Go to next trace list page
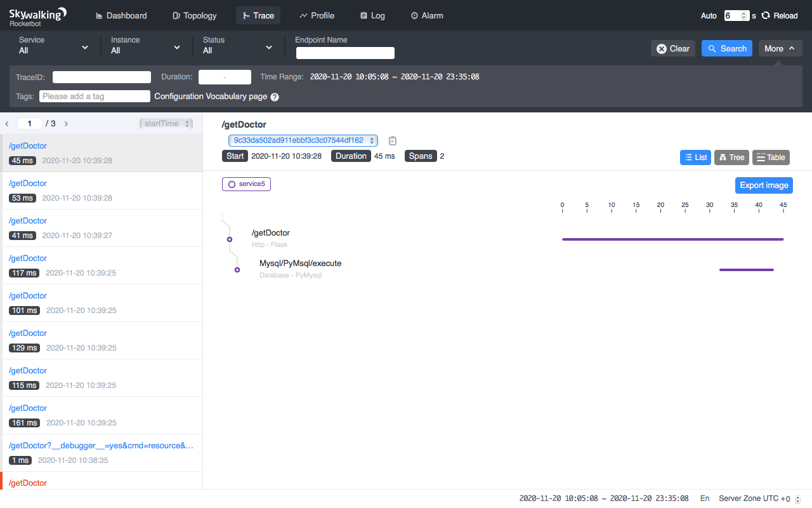The image size is (812, 508). point(66,124)
